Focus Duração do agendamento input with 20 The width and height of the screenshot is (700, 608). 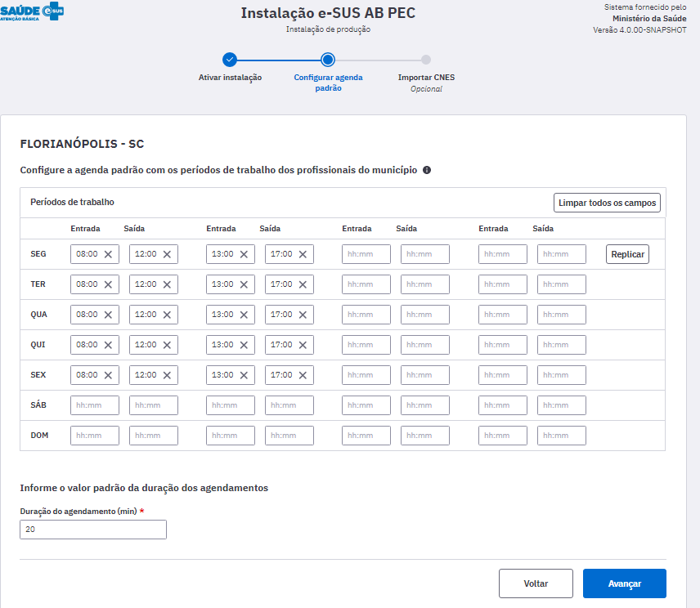pos(93,530)
